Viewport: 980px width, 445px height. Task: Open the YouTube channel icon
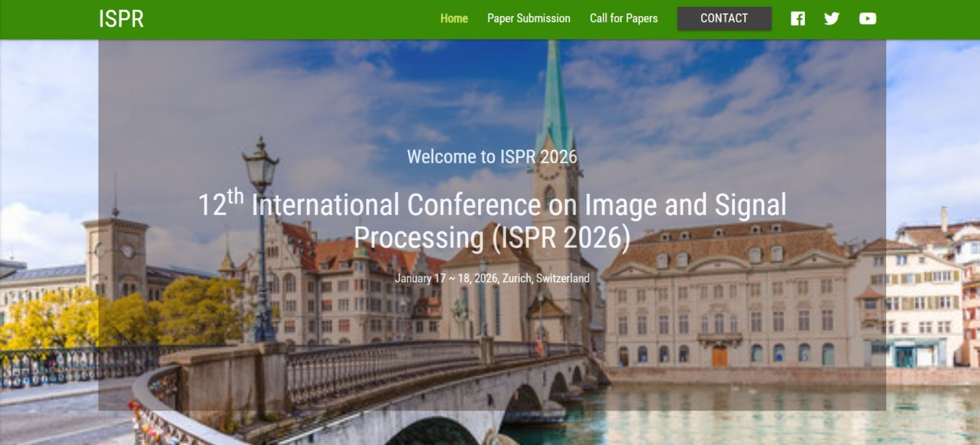867,19
